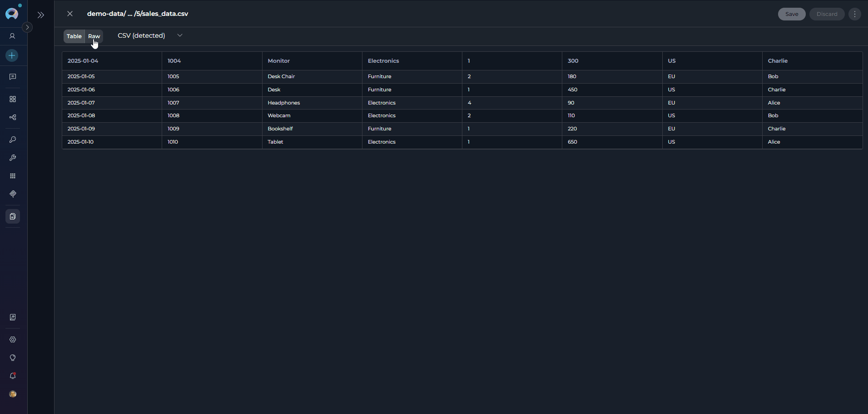Open the key credentials icon
868x414 pixels.
pos(13,140)
